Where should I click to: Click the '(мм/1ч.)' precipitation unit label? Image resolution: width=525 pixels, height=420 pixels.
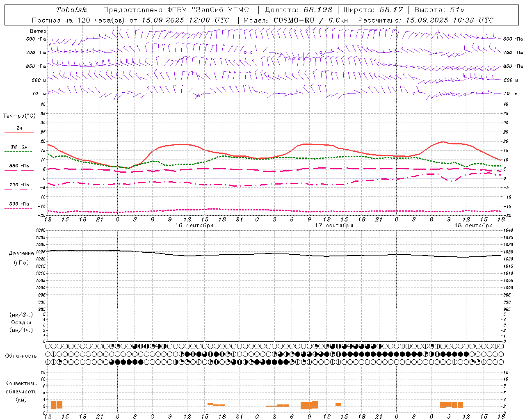(x=21, y=330)
